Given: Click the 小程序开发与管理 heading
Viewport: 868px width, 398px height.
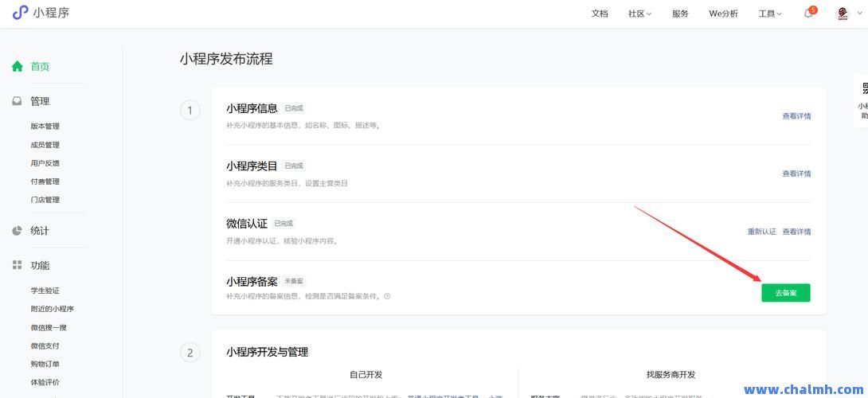Looking at the screenshot, I should (x=267, y=352).
